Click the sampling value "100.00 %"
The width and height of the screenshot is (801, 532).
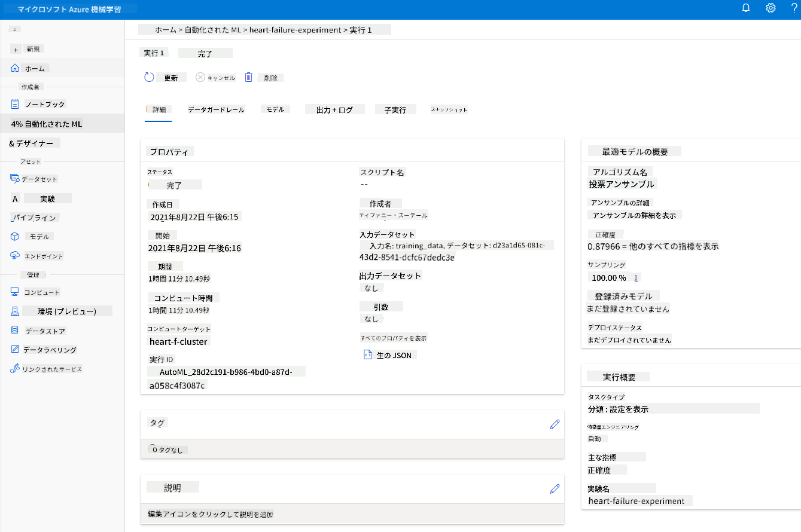608,278
